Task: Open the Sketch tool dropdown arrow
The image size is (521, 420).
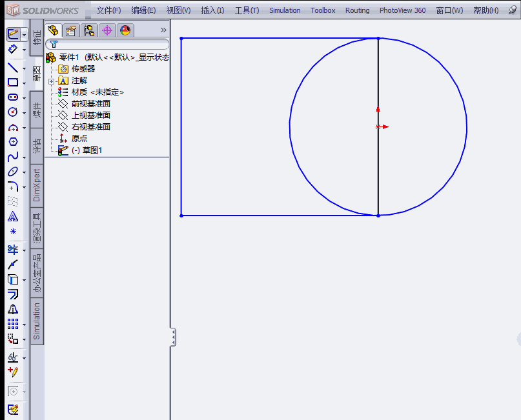Action: 25,35
